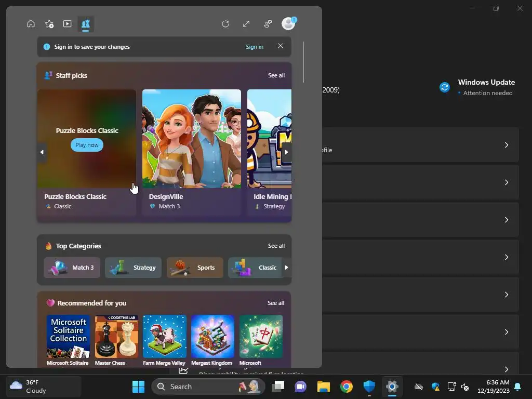Expand the third Settings row chevron
Screen dimensions: 532x399
click(506, 220)
